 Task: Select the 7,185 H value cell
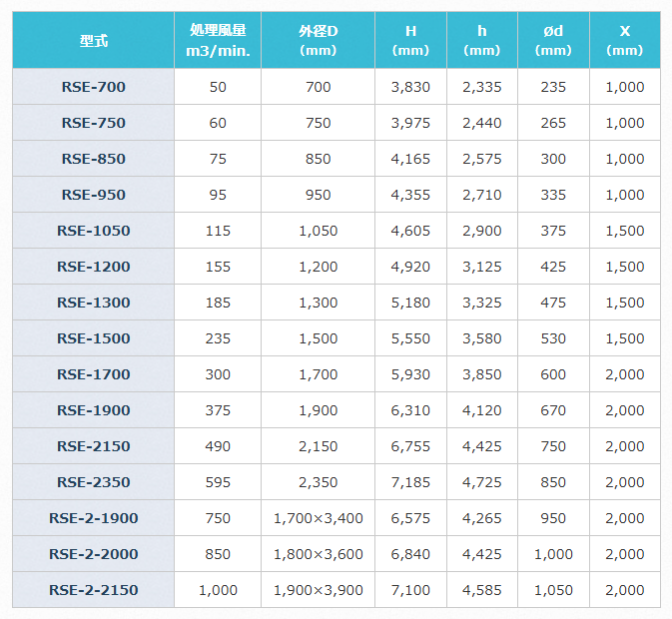[410, 482]
